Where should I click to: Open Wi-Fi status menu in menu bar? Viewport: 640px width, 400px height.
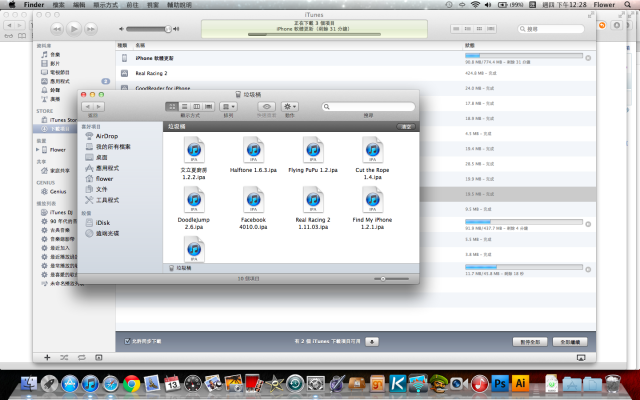475,5
